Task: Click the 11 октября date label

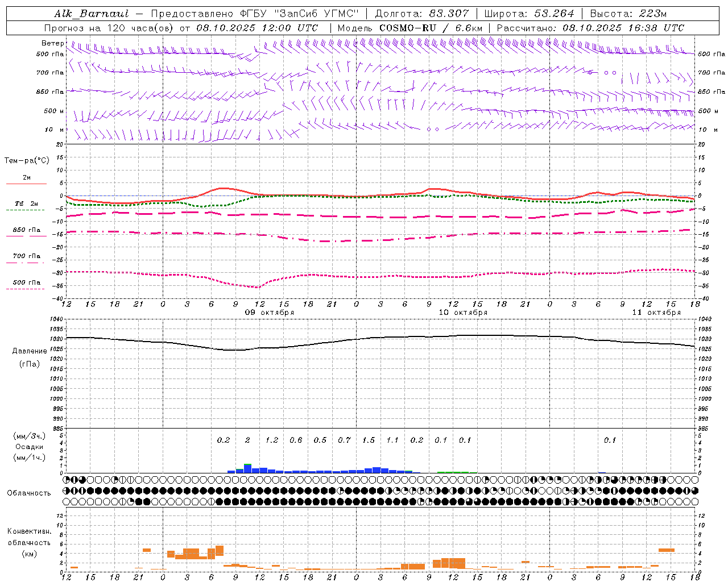Action: (x=656, y=313)
